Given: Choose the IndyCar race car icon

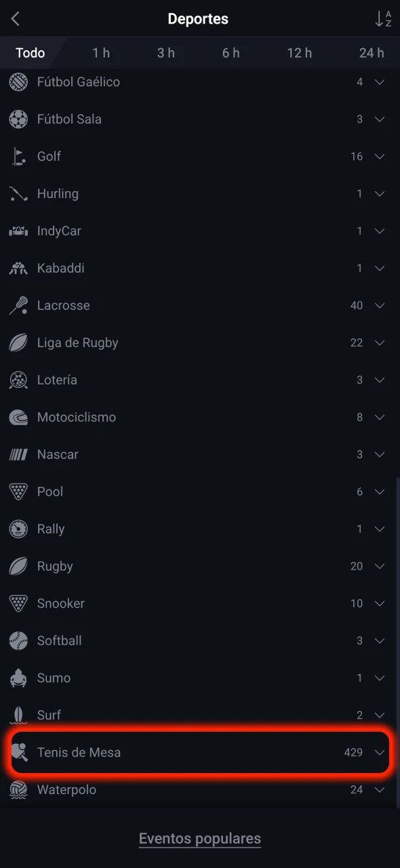Looking at the screenshot, I should [x=18, y=231].
